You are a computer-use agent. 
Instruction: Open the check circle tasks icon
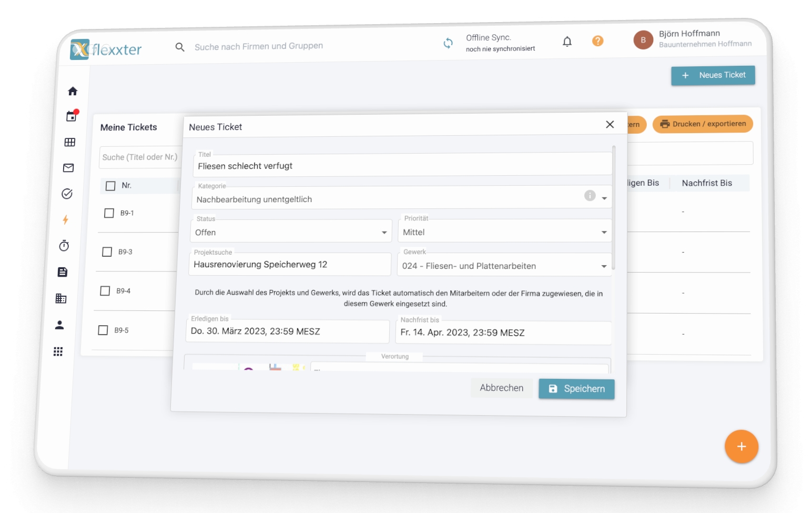tap(67, 194)
